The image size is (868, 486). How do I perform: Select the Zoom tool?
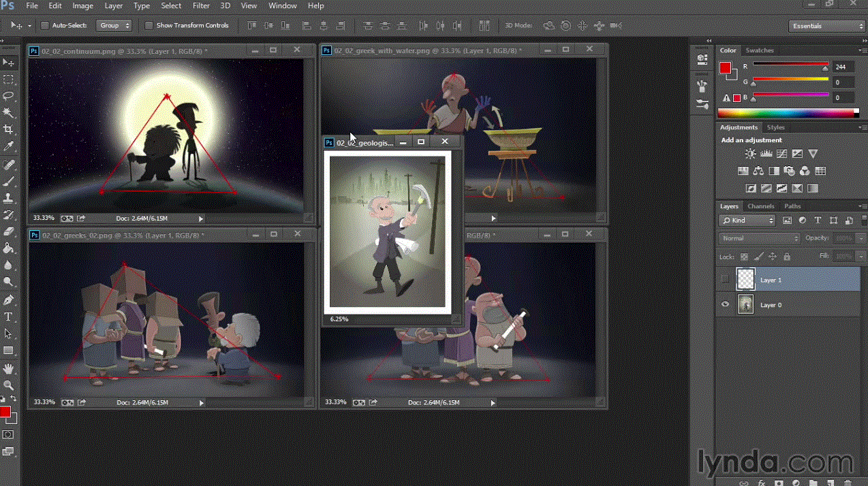pos(9,385)
